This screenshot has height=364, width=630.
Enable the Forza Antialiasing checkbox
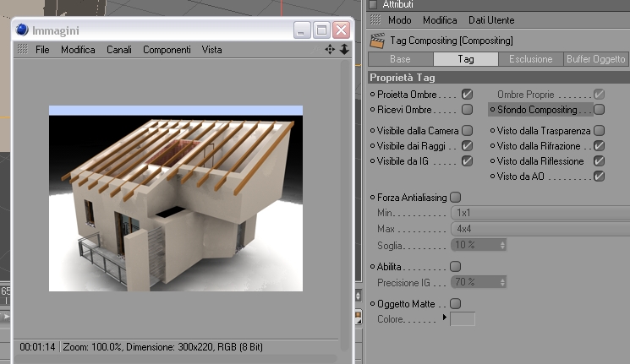[455, 197]
